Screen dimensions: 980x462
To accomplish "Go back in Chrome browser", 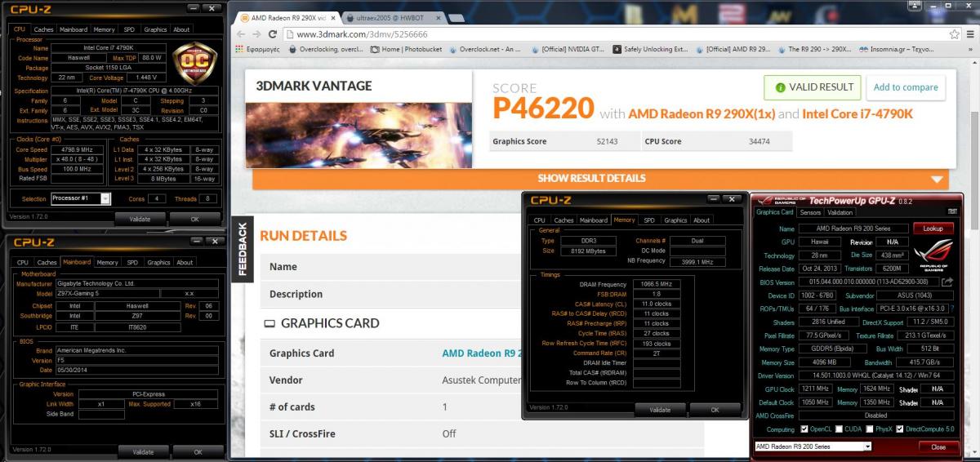I will click(241, 34).
